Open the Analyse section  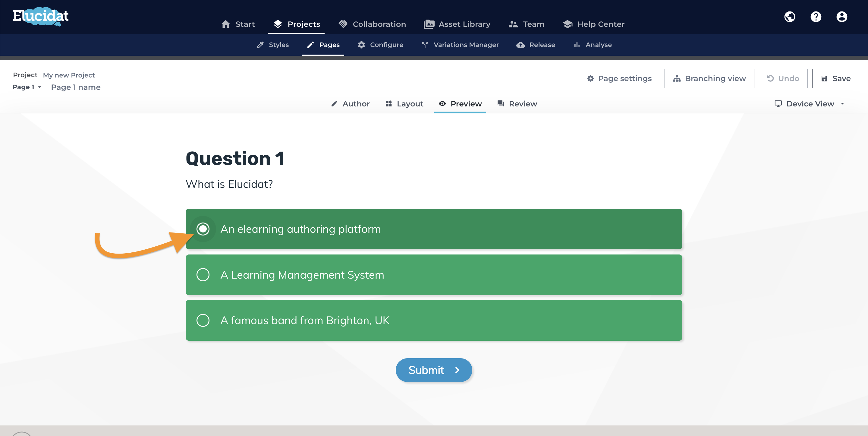(593, 45)
